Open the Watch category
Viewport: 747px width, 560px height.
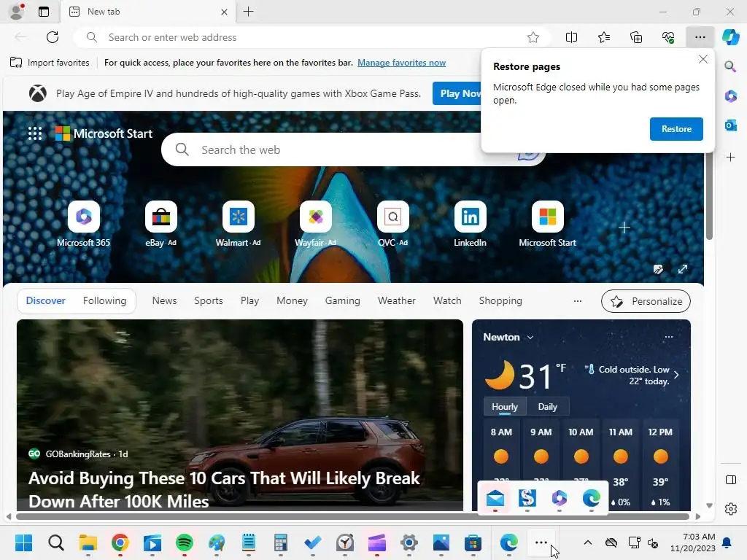point(447,301)
